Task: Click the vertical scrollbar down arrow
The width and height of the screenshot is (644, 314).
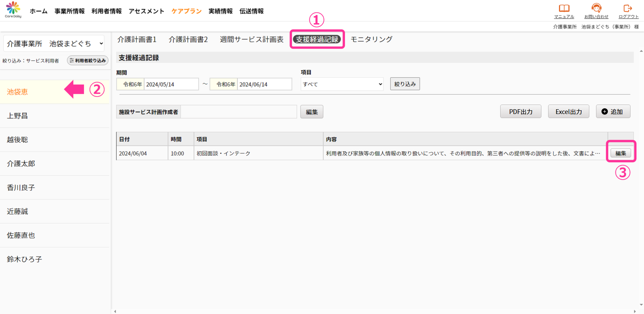Action: tap(641, 305)
